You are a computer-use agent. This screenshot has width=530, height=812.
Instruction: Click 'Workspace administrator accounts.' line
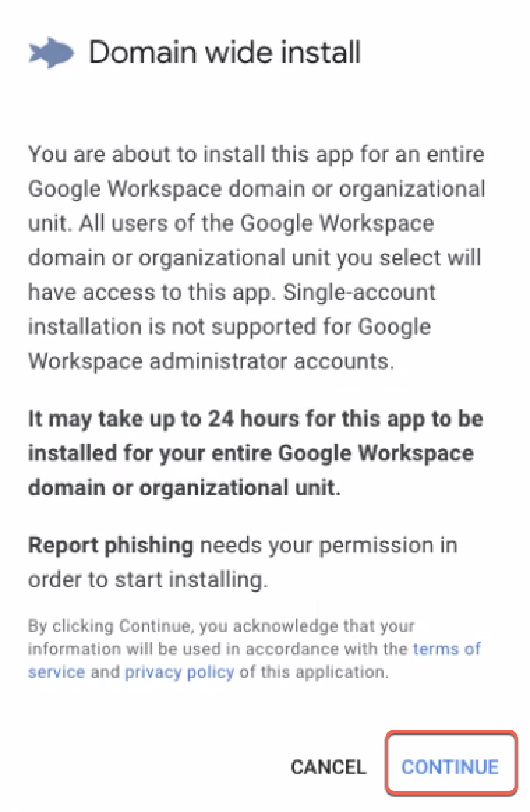tap(211, 361)
